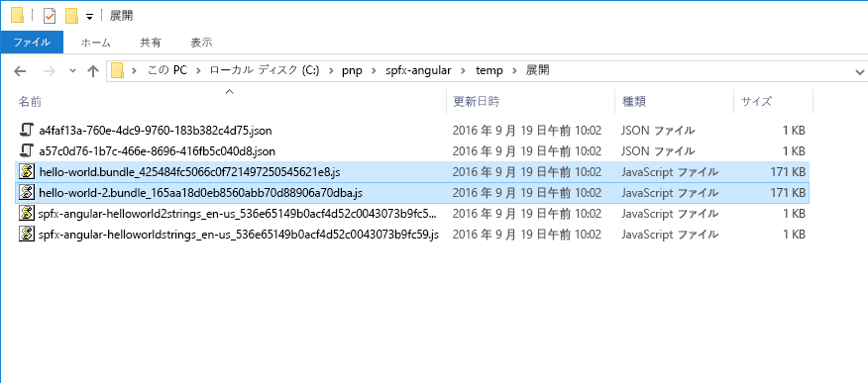
Task: Go back with the left arrow button
Action: [20, 70]
